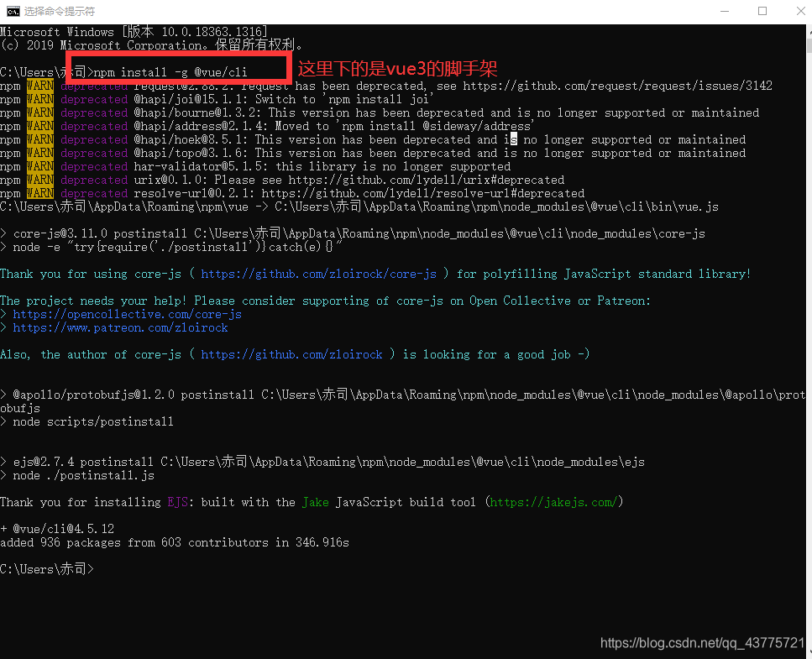This screenshot has height=659, width=812.
Task: Click the vue.js bin symlink path line
Action: pyautogui.click(x=359, y=207)
